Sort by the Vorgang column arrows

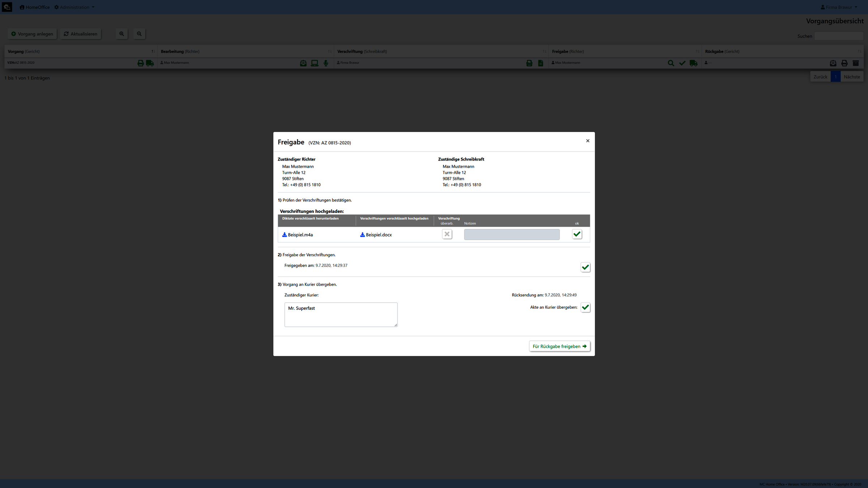pyautogui.click(x=153, y=52)
